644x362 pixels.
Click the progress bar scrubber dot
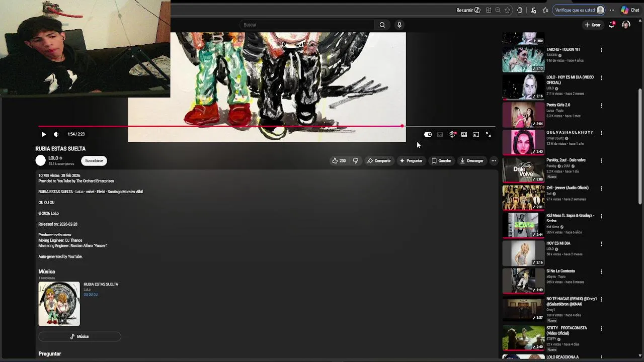pos(403,126)
